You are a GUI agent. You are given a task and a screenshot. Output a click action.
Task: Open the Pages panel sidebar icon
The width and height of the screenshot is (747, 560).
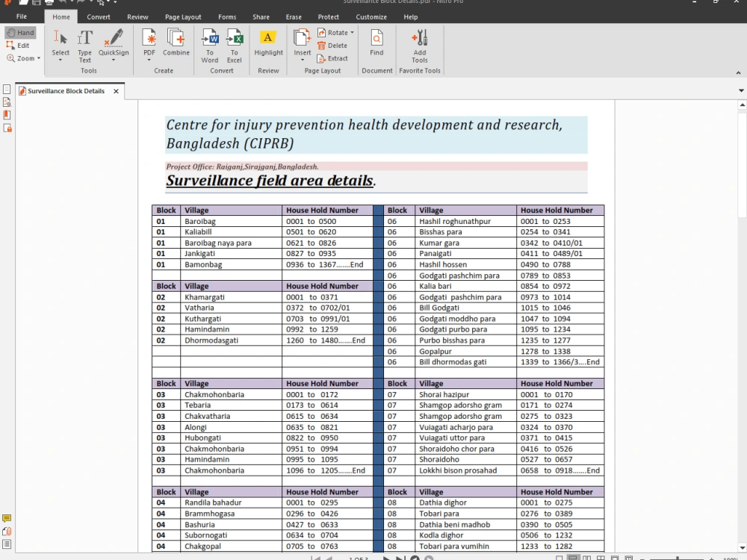tap(7, 89)
